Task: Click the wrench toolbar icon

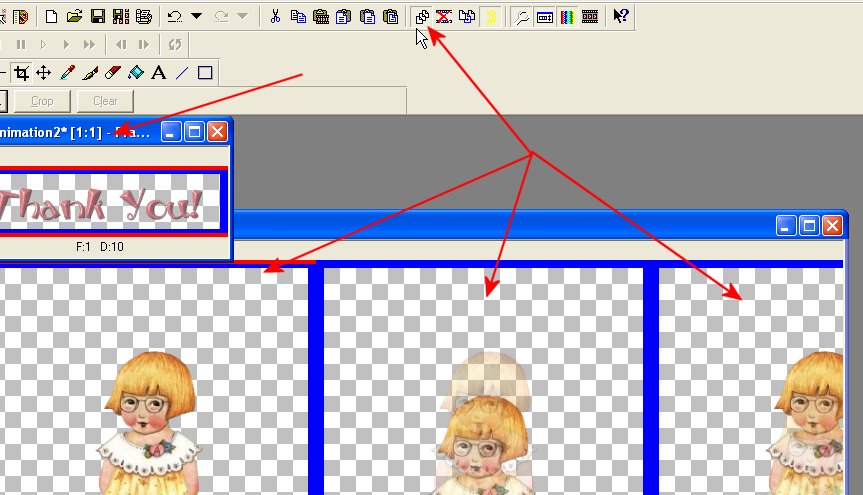Action: 521,17
